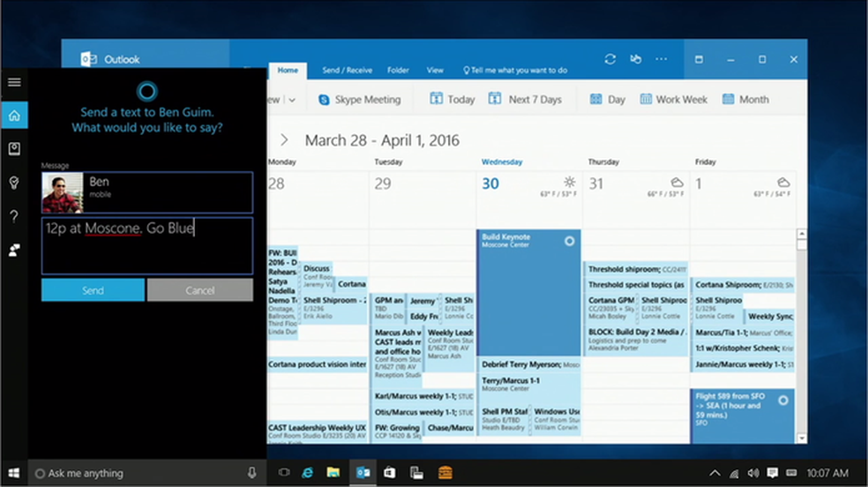Open Windows Start menu
868x487 pixels.
pos(14,473)
